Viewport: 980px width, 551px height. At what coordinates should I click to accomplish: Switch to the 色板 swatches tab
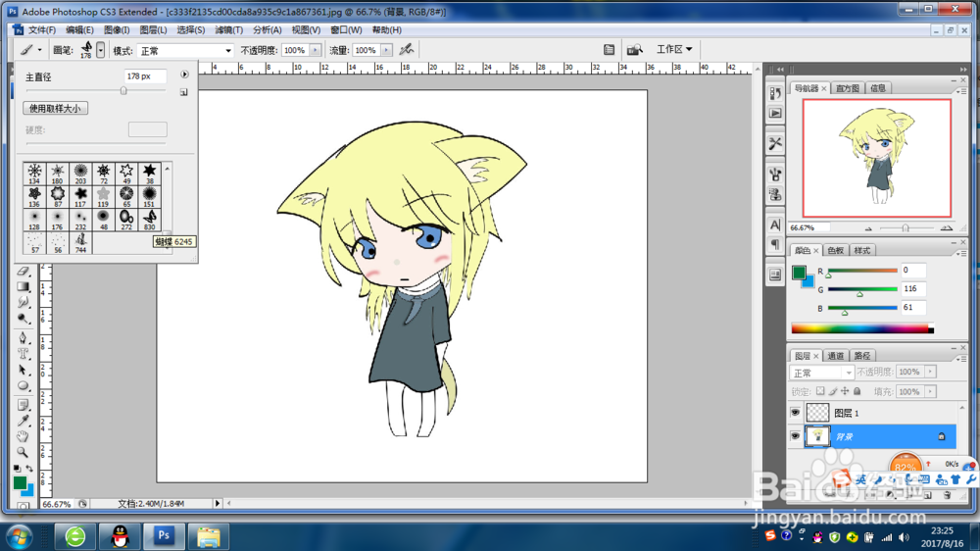836,250
